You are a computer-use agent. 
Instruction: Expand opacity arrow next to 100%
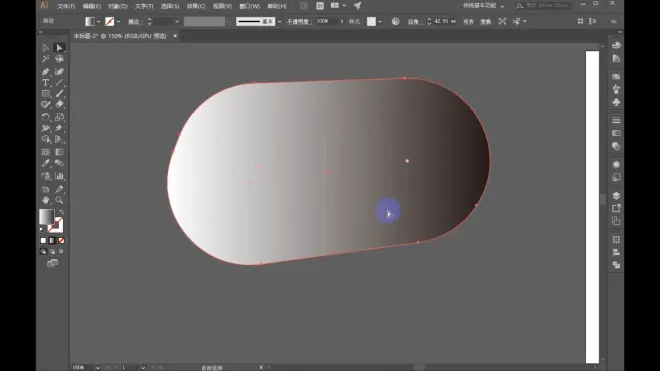[x=342, y=21]
